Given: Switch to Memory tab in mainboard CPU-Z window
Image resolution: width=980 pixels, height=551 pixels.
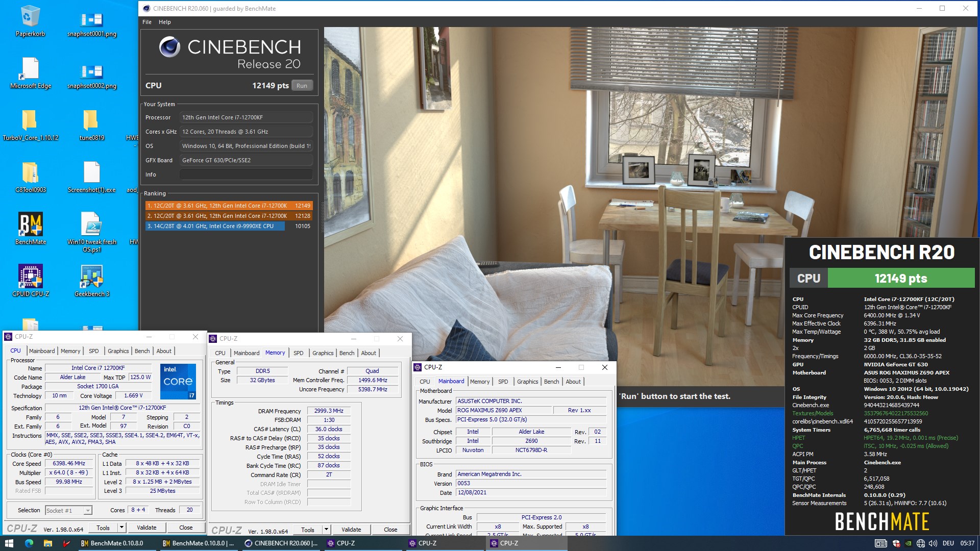Looking at the screenshot, I should [480, 382].
